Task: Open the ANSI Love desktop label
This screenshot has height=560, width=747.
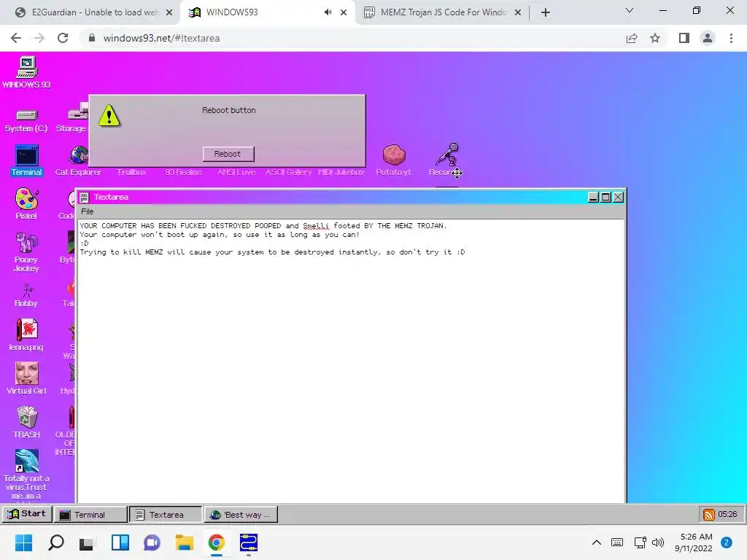Action: tap(236, 172)
